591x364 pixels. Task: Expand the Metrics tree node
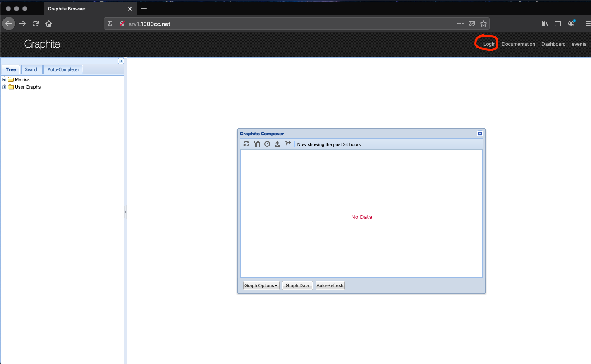[5, 79]
